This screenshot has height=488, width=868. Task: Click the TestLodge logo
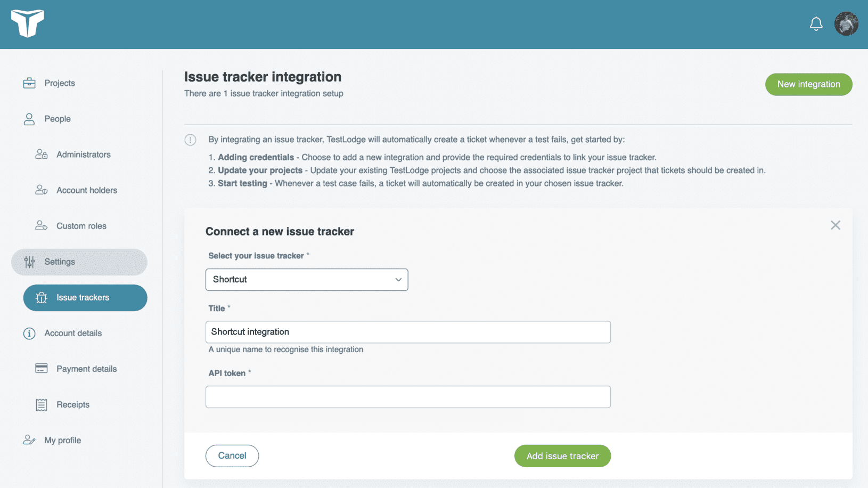click(x=28, y=23)
